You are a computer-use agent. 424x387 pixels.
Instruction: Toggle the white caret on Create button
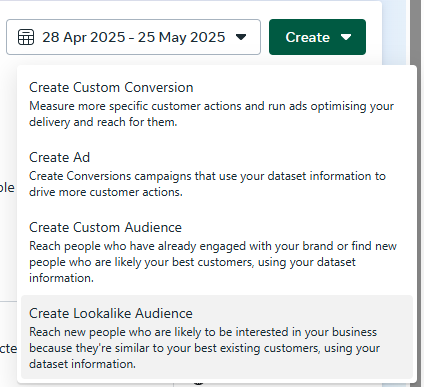point(346,37)
